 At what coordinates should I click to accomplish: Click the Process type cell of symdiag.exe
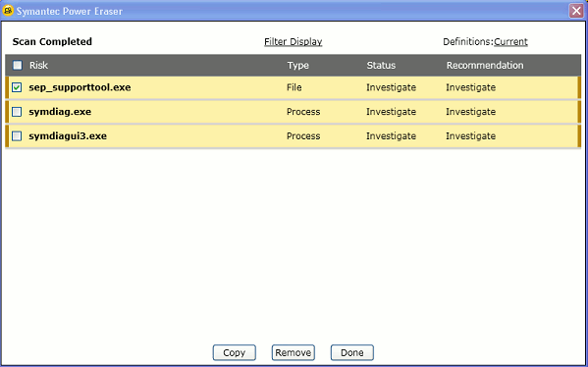tap(303, 112)
